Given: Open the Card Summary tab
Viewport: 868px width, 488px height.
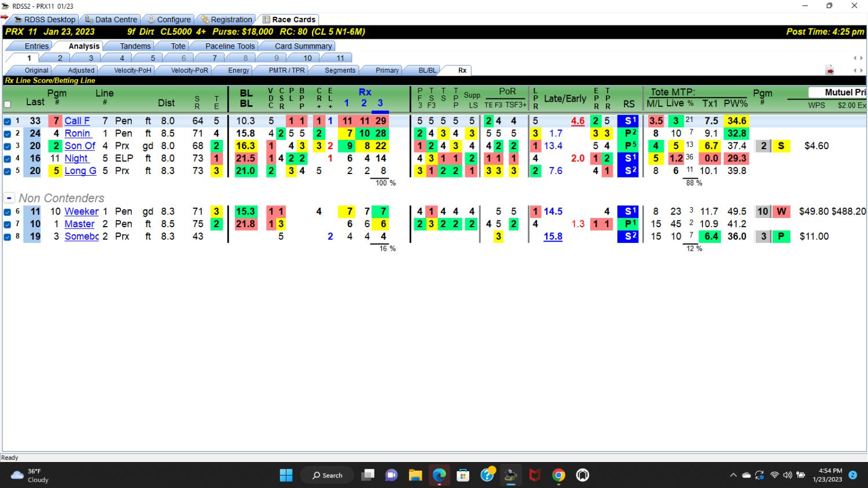Looking at the screenshot, I should [x=303, y=46].
